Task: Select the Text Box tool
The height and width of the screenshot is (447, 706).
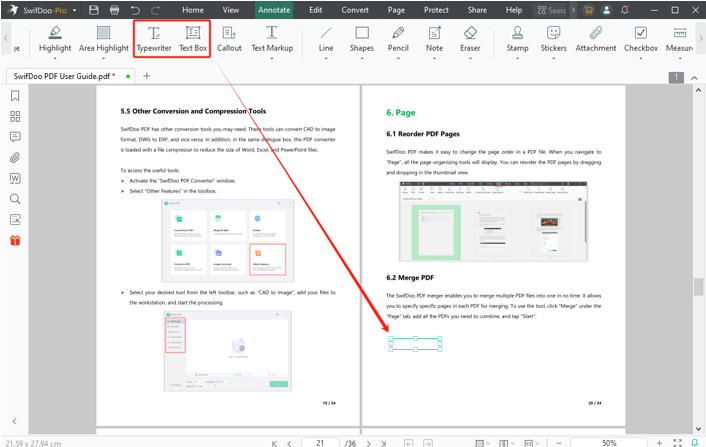Action: click(x=192, y=39)
